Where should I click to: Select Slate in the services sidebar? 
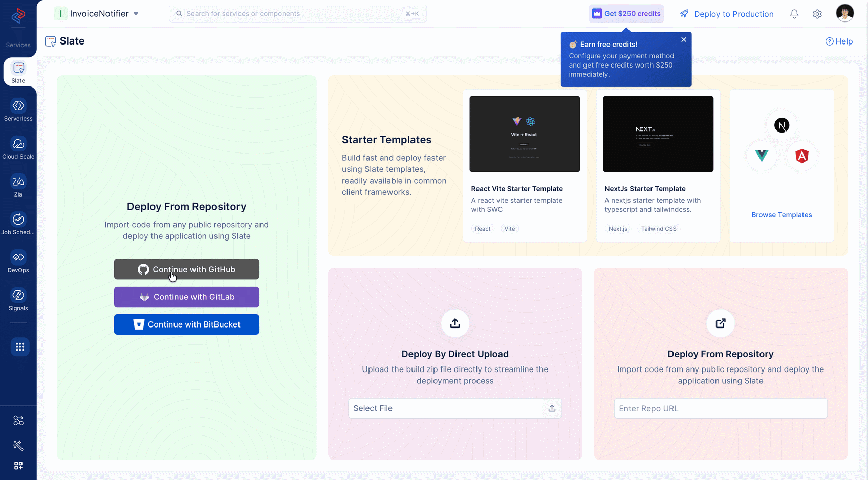click(x=18, y=72)
